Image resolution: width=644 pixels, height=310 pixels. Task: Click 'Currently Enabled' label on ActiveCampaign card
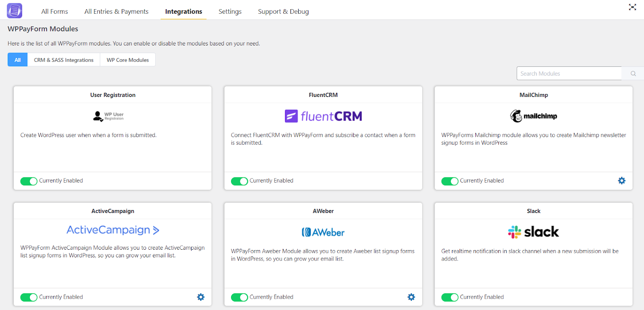(61, 297)
